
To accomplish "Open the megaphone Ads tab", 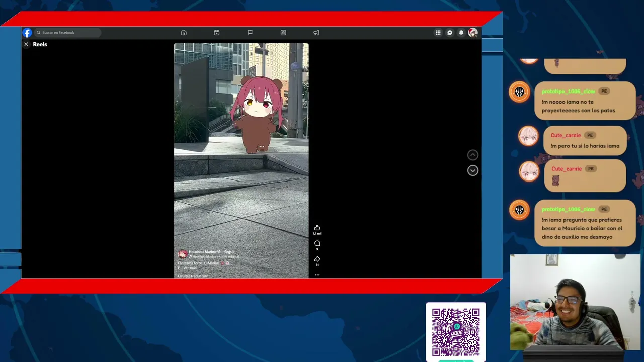I will [x=316, y=33].
